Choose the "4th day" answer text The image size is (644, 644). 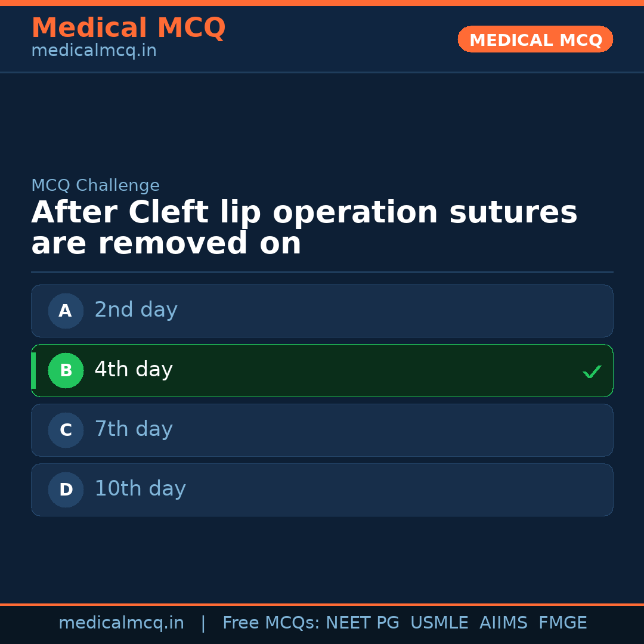[134, 370]
